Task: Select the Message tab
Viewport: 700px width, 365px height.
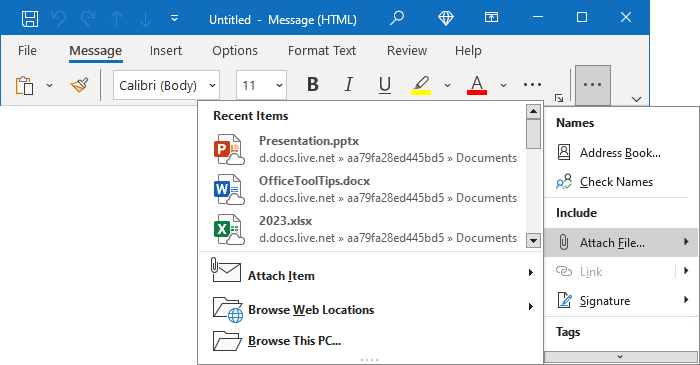Action: click(x=96, y=50)
